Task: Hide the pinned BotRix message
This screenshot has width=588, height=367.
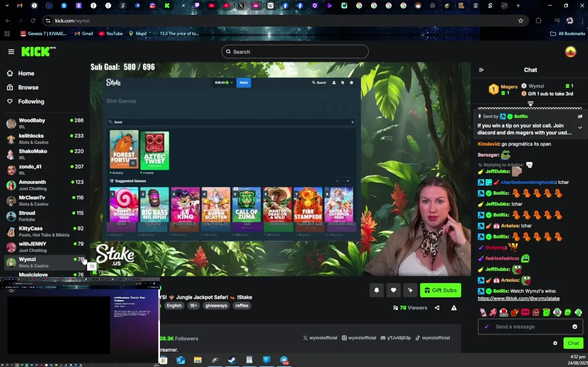Action: 580,116
